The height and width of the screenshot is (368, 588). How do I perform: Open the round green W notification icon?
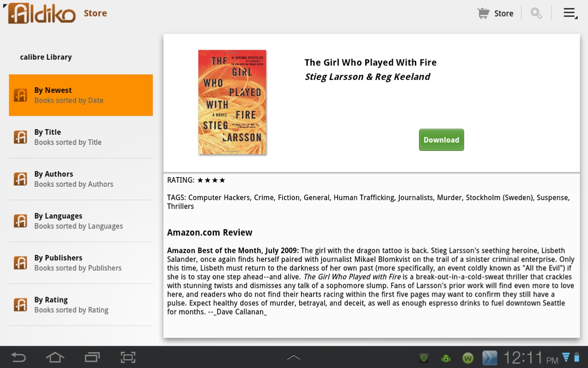click(x=468, y=358)
